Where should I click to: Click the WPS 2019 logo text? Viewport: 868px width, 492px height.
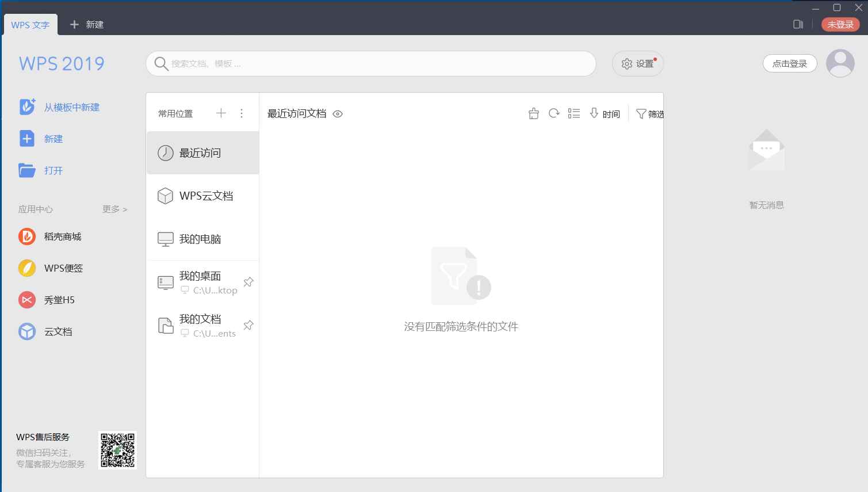(62, 63)
